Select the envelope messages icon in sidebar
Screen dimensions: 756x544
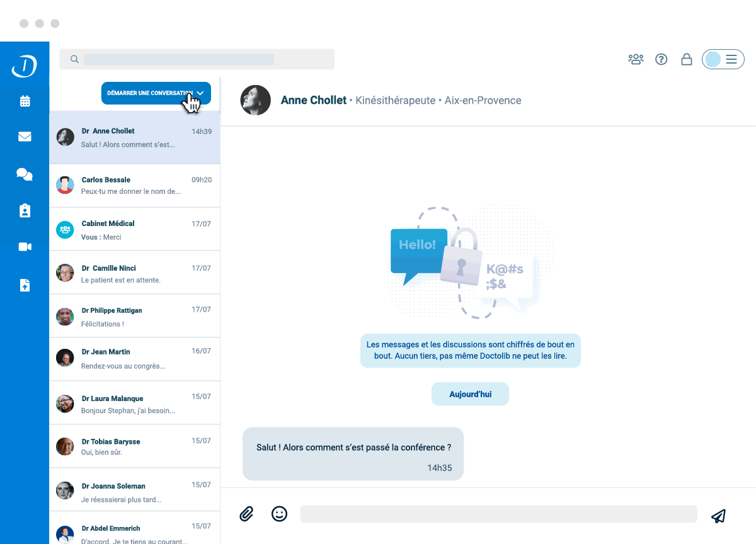coord(25,136)
